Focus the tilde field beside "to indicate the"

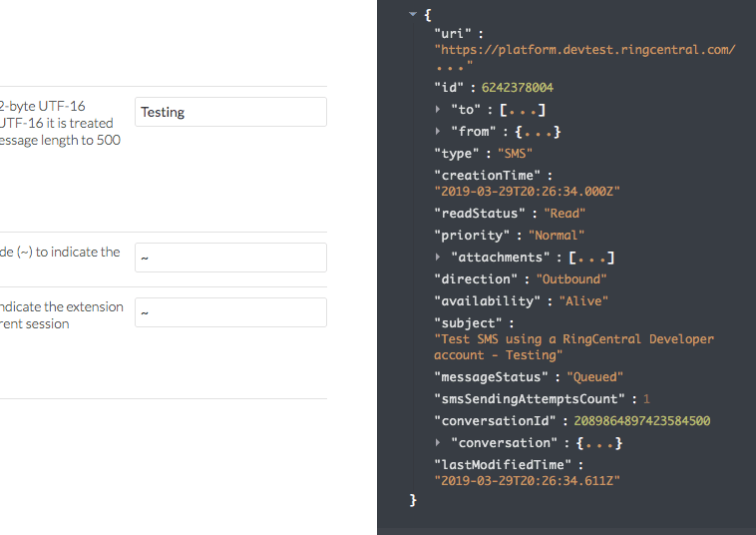pos(230,258)
